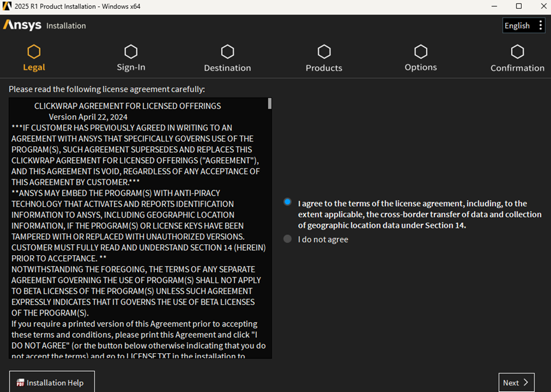Switch to the Options step label
Viewport: 551px width, 392px height.
pos(420,67)
